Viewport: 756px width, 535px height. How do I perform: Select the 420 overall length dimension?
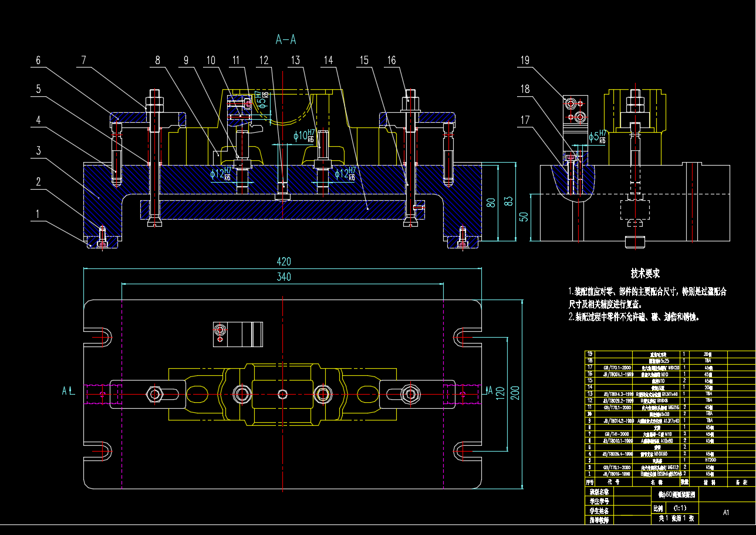[283, 262]
